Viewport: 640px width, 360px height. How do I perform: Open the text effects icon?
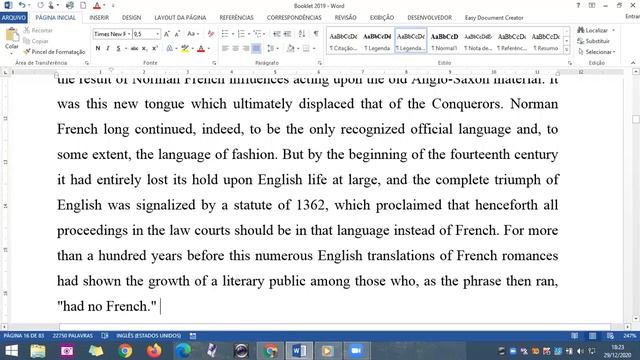coord(169,49)
